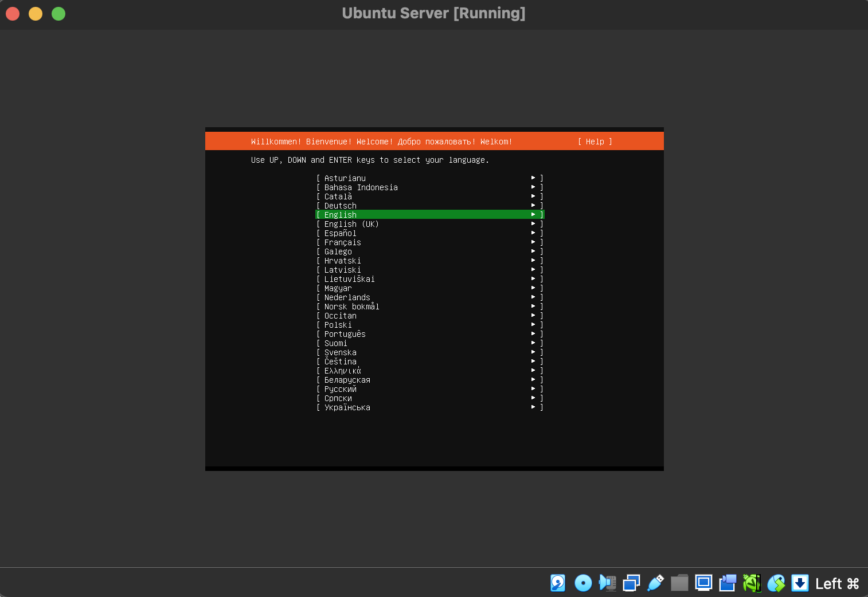
Task: Click the green full-screen window button
Action: click(58, 14)
